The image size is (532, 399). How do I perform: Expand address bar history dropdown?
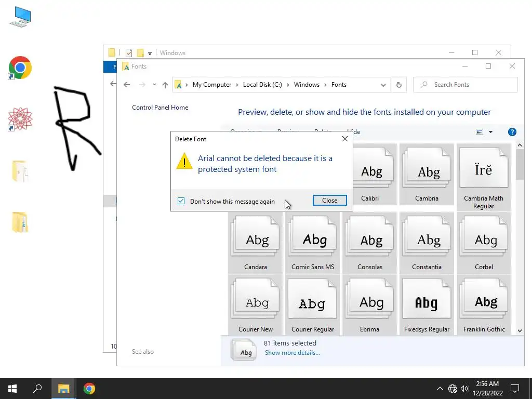pyautogui.click(x=383, y=85)
